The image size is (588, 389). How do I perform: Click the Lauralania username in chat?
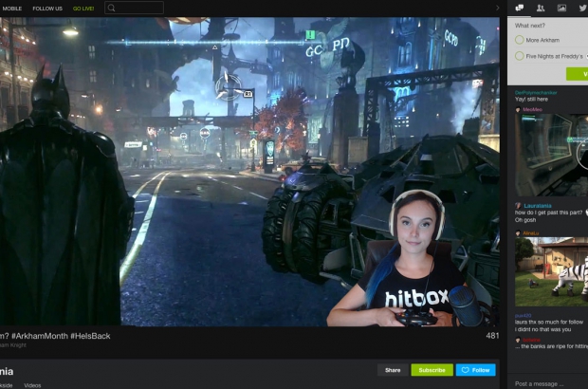tap(538, 206)
